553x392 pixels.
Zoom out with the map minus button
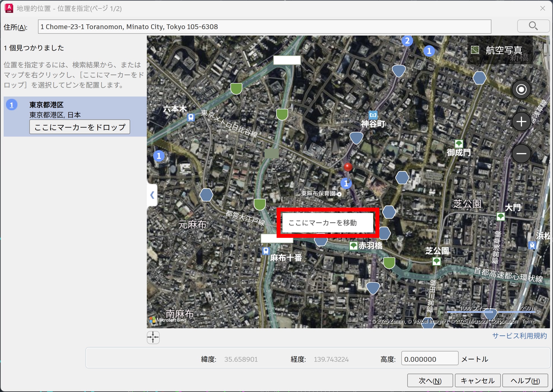tap(521, 154)
